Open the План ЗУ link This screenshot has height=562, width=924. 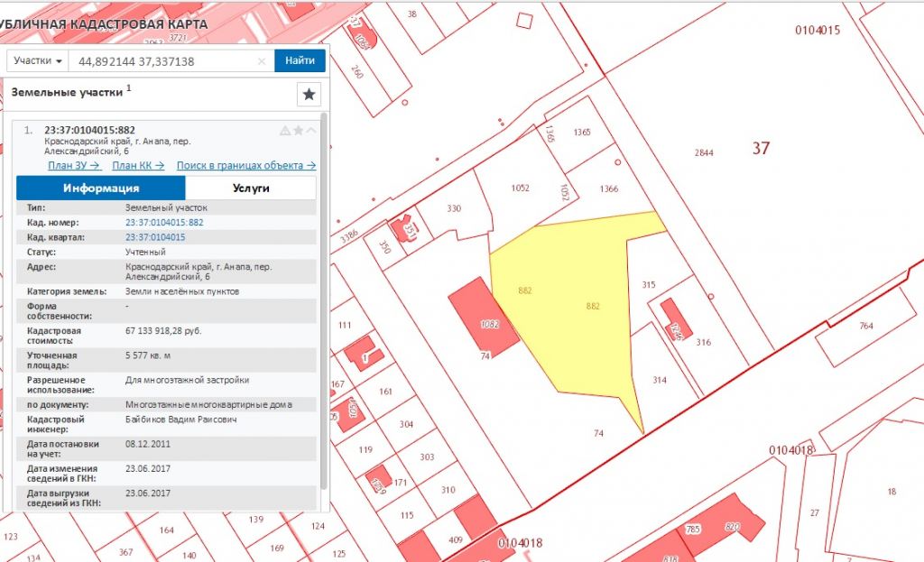(74, 166)
